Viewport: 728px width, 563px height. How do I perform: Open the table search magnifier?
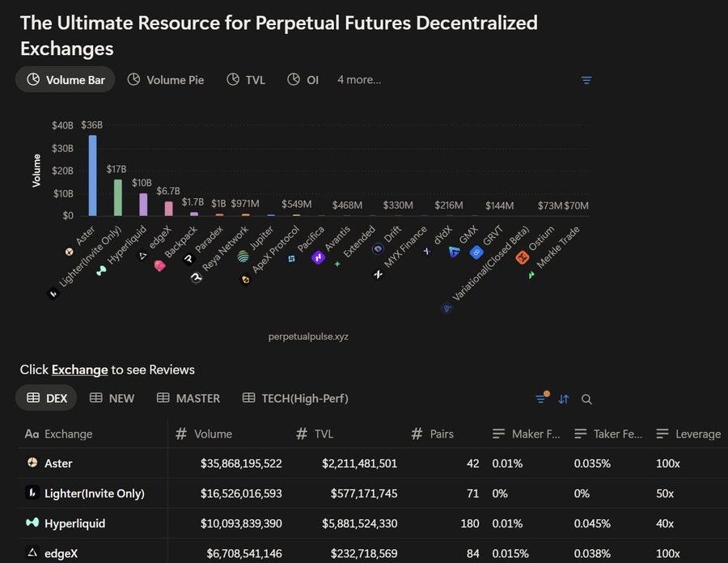[586, 400]
